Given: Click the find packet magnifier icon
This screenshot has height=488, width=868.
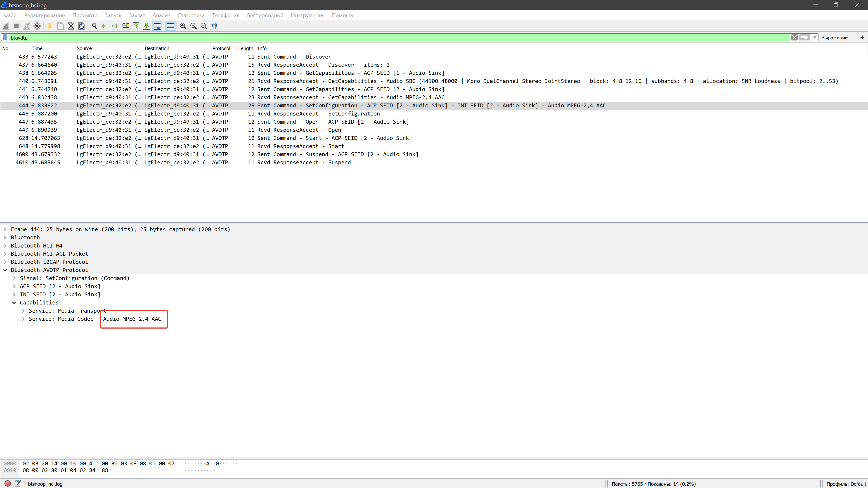Looking at the screenshot, I should point(94,26).
